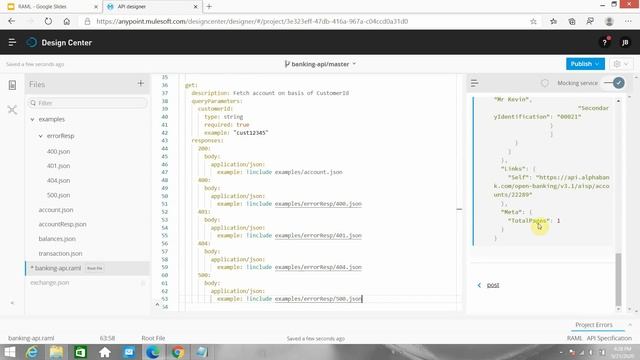Open Edge browser from taskbar
Image resolution: width=640 pixels, height=360 pixels.
[153, 352]
